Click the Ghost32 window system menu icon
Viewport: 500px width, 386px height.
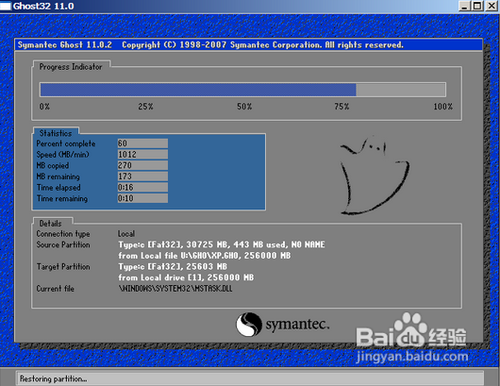tap(5, 6)
